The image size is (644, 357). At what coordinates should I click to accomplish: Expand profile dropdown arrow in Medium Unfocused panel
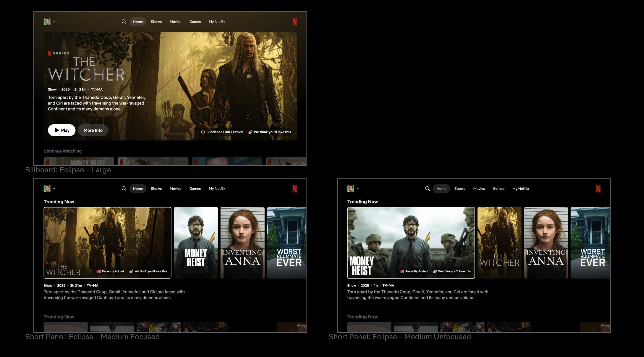click(358, 189)
